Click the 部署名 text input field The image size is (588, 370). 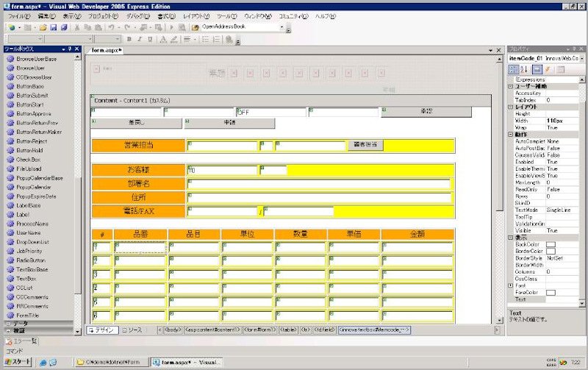pyautogui.click(x=319, y=184)
